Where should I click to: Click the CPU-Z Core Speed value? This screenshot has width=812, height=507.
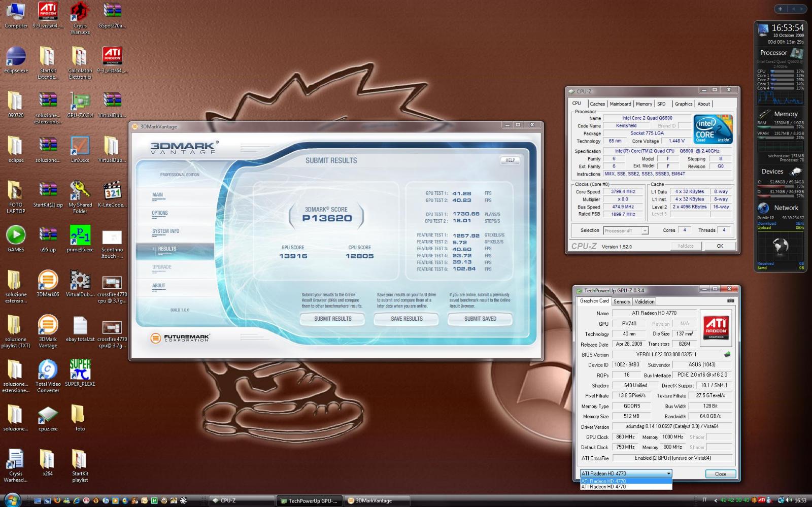tap(623, 192)
